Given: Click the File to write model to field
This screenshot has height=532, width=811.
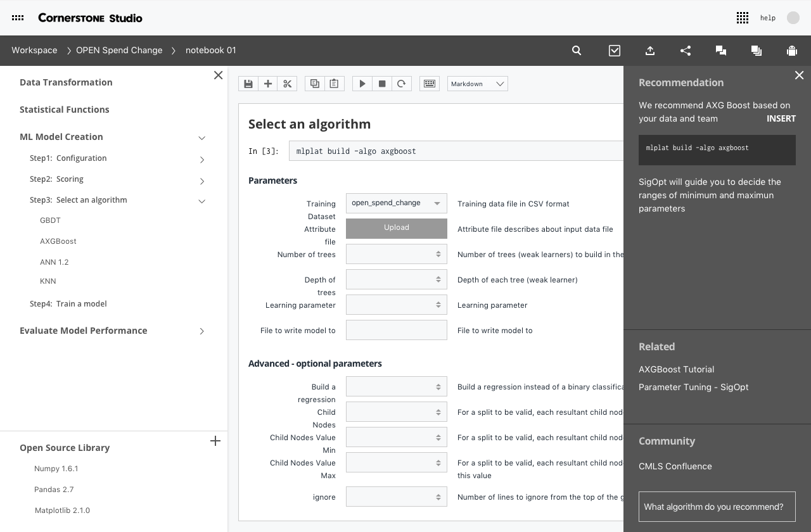Looking at the screenshot, I should coord(396,330).
